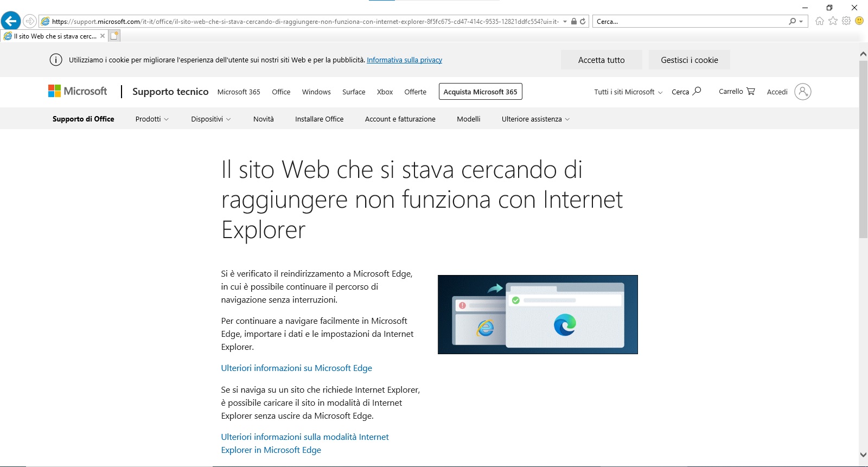Close the 'Il sito Web che si stava cerc...' tab
This screenshot has width=868, height=467.
(x=103, y=36)
